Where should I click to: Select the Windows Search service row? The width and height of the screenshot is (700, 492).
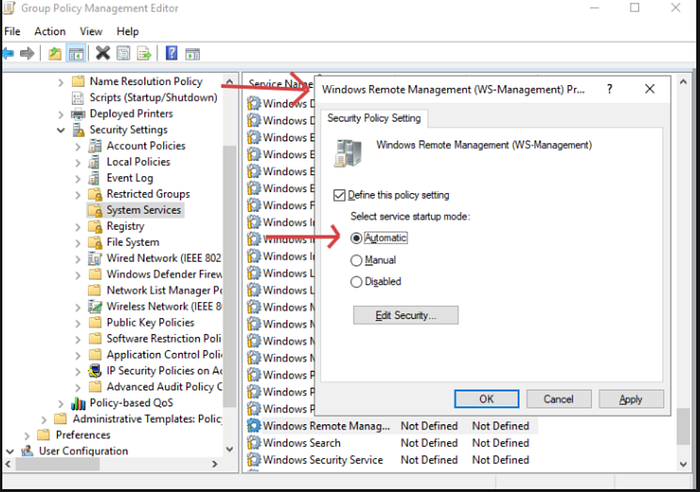click(x=391, y=443)
